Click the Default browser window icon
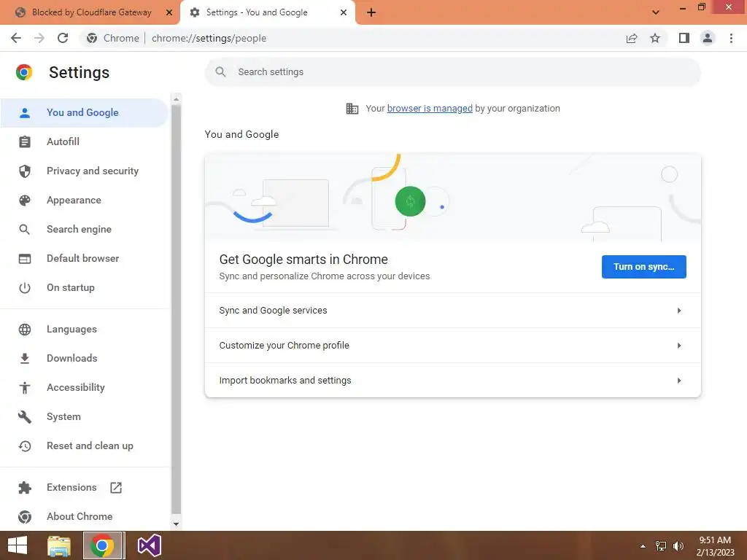 click(25, 259)
